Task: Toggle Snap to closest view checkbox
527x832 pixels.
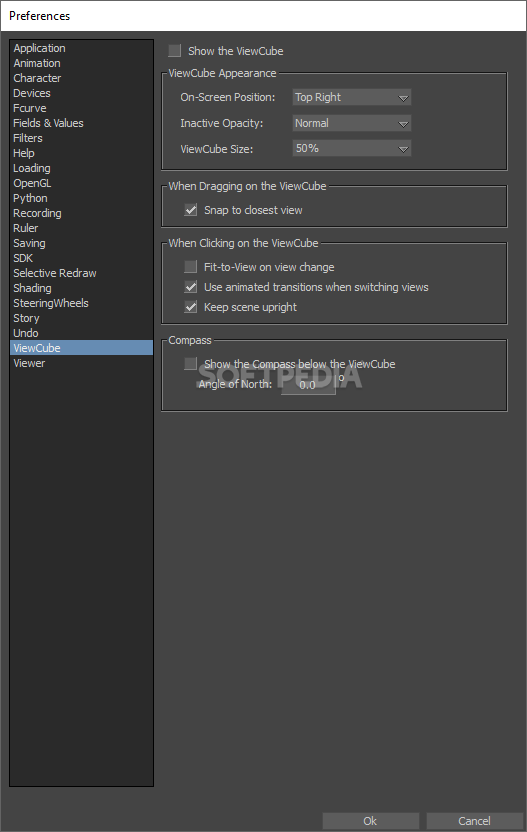Action: [191, 210]
